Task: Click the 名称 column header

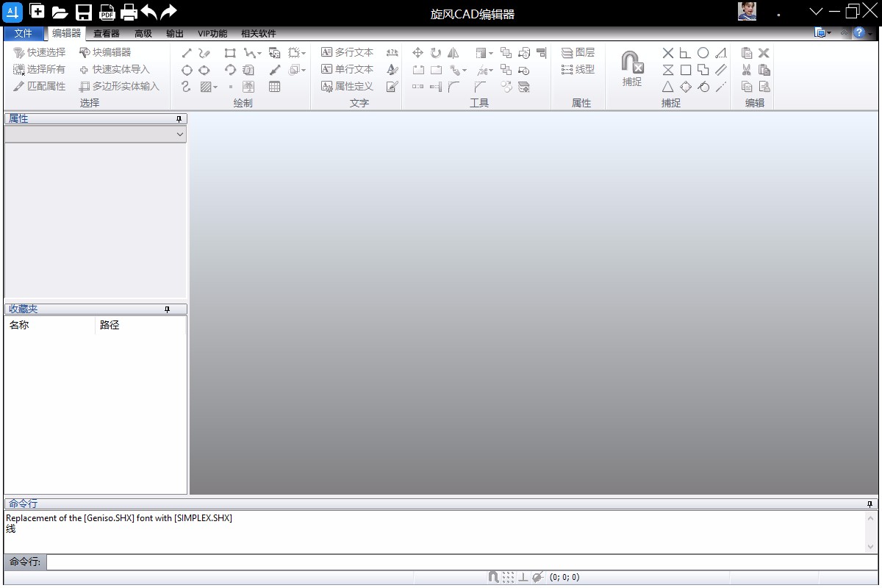Action: coord(50,325)
